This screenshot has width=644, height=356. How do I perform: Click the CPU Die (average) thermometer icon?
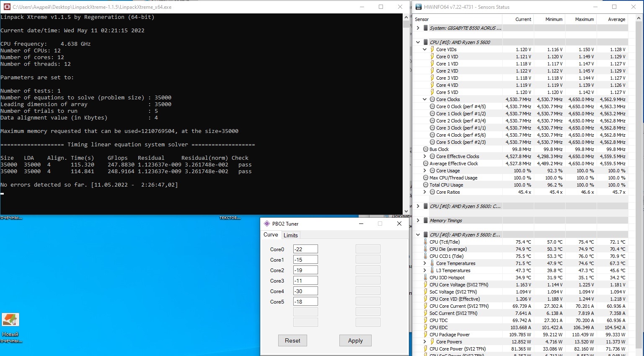point(426,249)
